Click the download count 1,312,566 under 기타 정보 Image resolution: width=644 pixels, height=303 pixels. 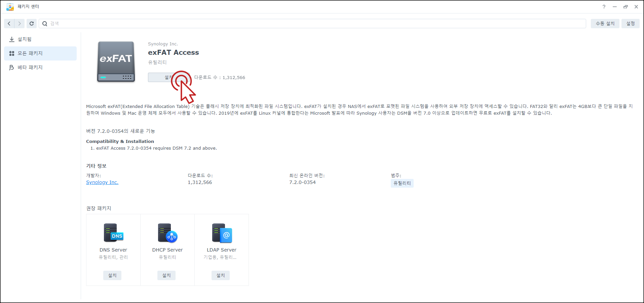click(200, 182)
